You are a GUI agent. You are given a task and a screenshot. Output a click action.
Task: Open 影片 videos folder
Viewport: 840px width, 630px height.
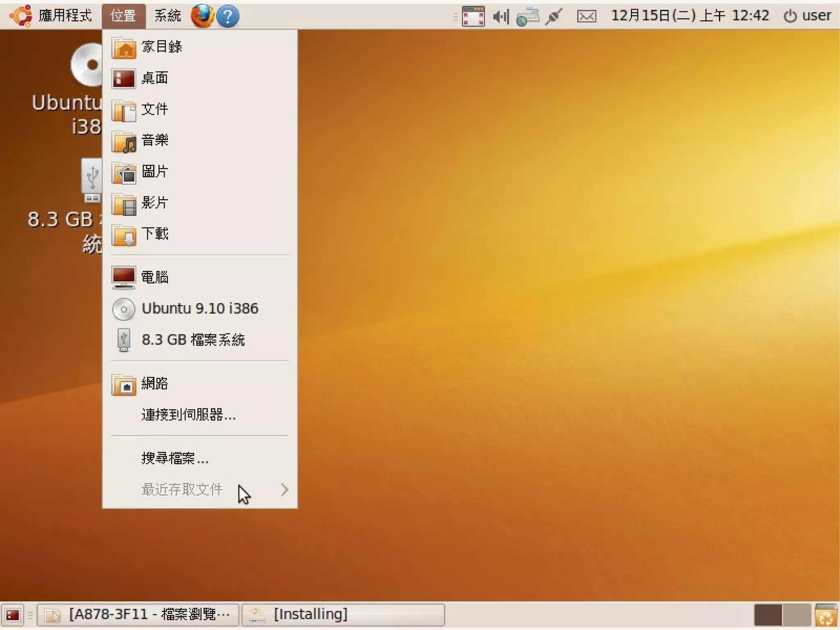pyautogui.click(x=200, y=203)
